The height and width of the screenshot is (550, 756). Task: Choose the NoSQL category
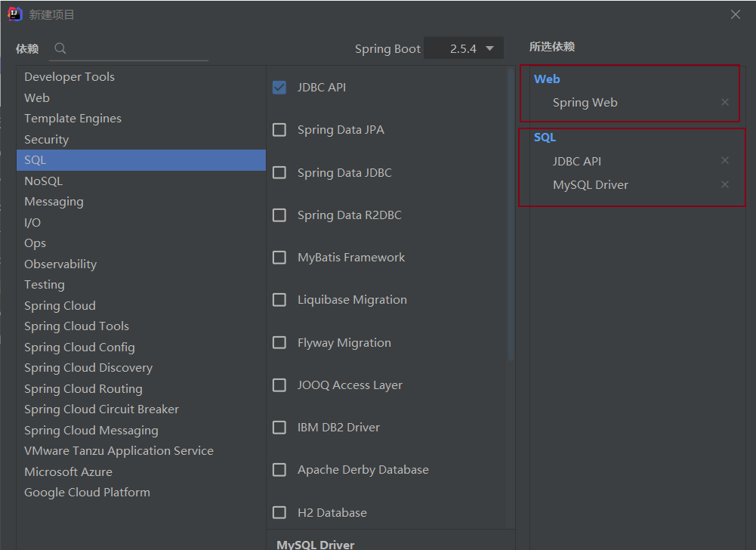(x=140, y=181)
